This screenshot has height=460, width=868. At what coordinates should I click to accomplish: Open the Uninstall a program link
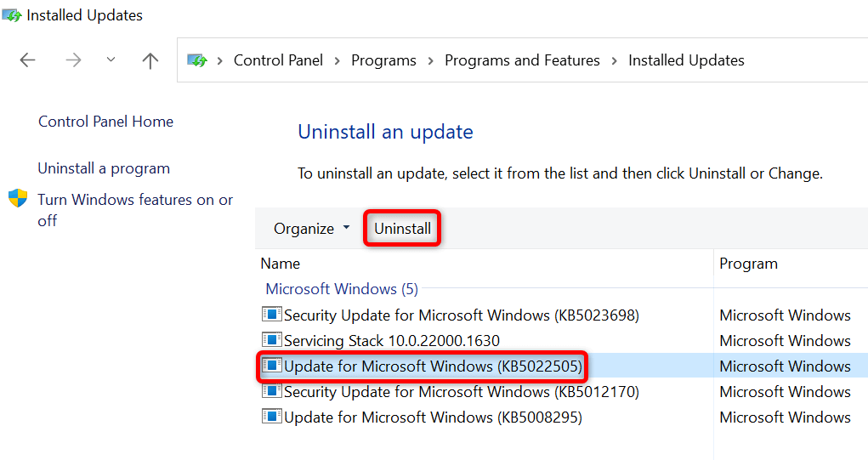coord(104,168)
